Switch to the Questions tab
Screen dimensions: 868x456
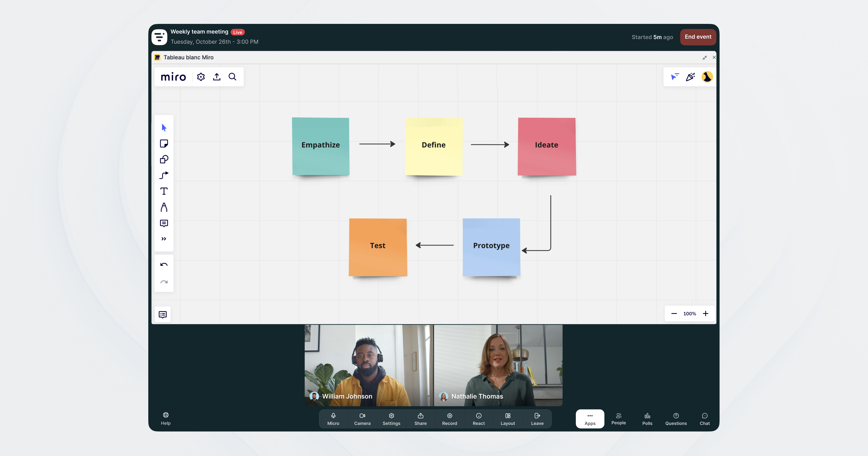coord(676,419)
